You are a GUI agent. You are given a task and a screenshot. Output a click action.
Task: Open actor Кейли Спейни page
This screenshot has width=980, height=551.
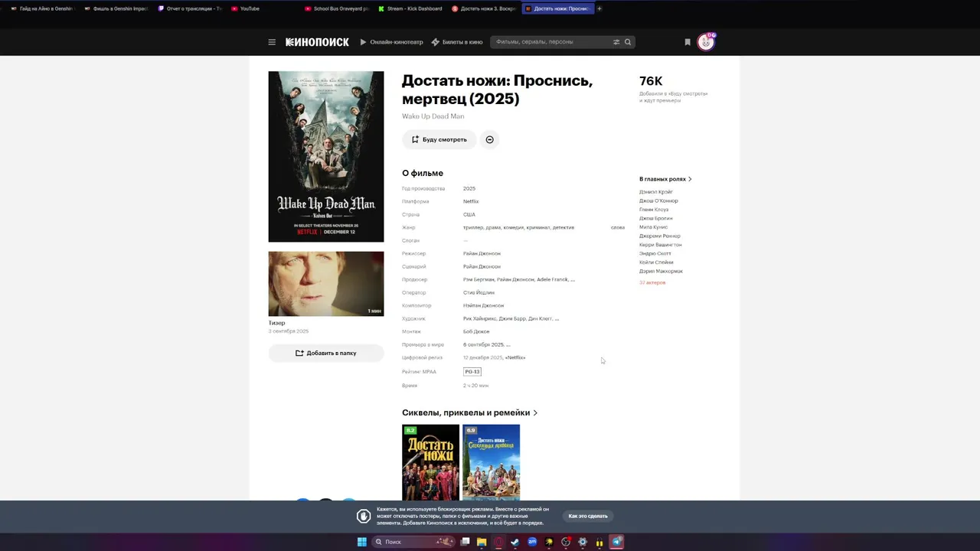pos(655,262)
